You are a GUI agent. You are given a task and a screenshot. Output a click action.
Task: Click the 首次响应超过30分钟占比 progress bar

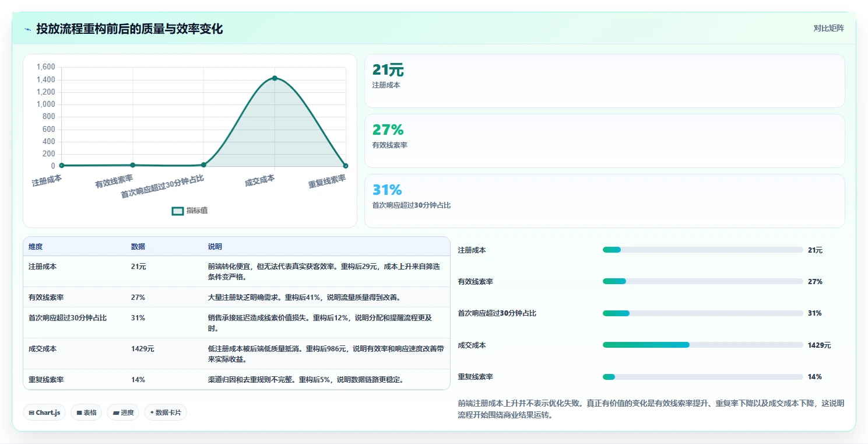coord(702,313)
